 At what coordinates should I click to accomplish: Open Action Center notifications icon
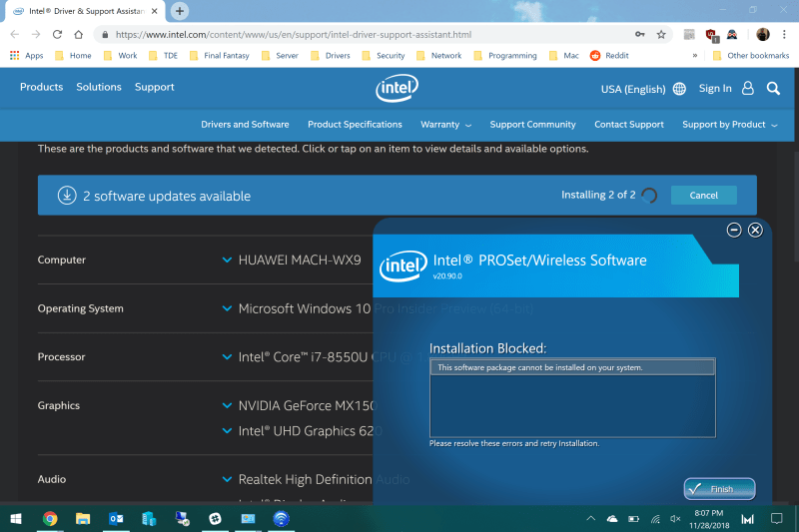click(777, 519)
